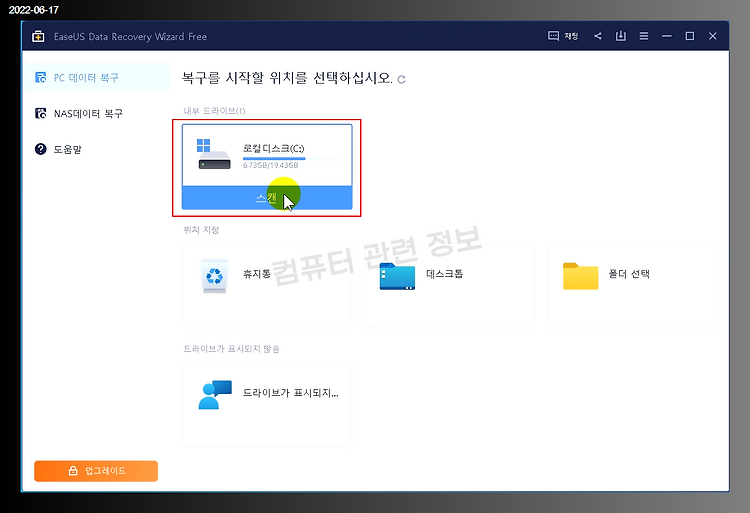Click the EaseUS first-aid kit logo icon
The image size is (750, 513).
click(38, 36)
